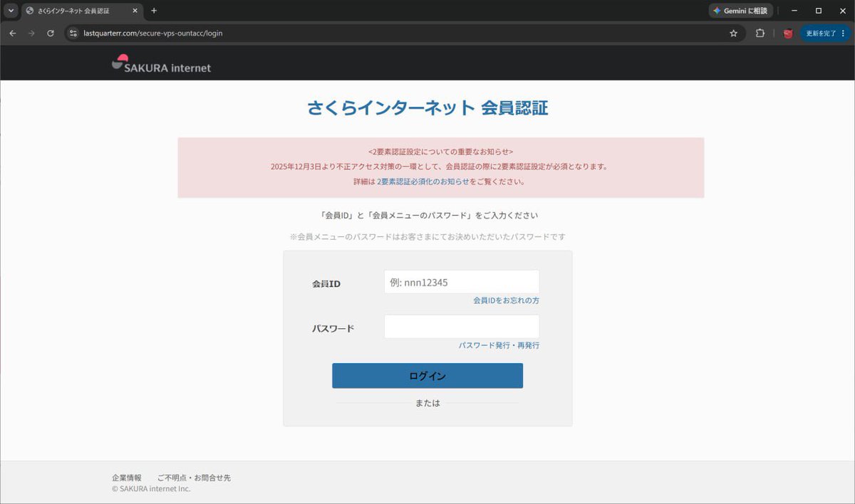Open new tab with plus icon
The image size is (855, 504).
(154, 11)
